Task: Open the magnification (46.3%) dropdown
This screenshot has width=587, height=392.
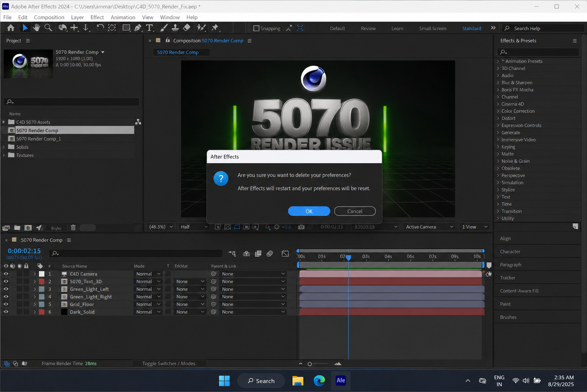Action: pyautogui.click(x=161, y=227)
